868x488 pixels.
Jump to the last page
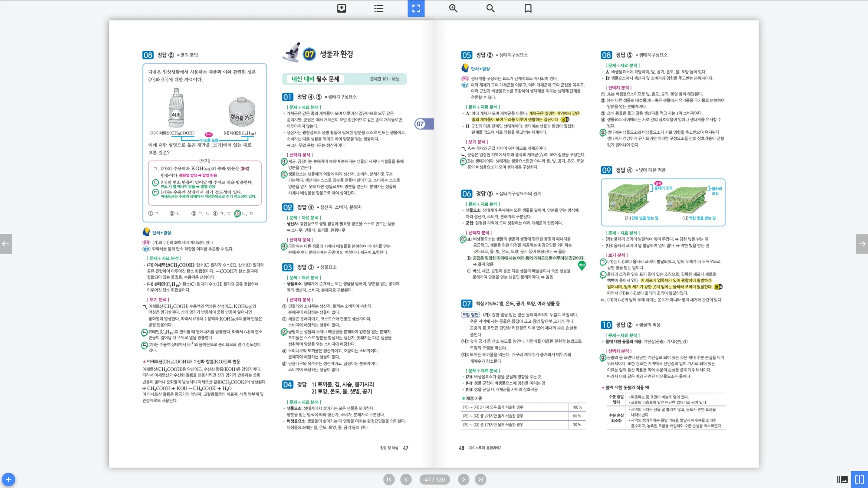[x=480, y=479]
